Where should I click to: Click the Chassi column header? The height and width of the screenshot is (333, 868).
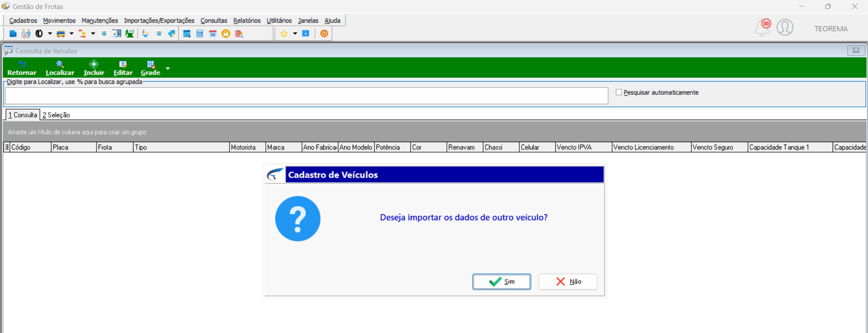[501, 147]
